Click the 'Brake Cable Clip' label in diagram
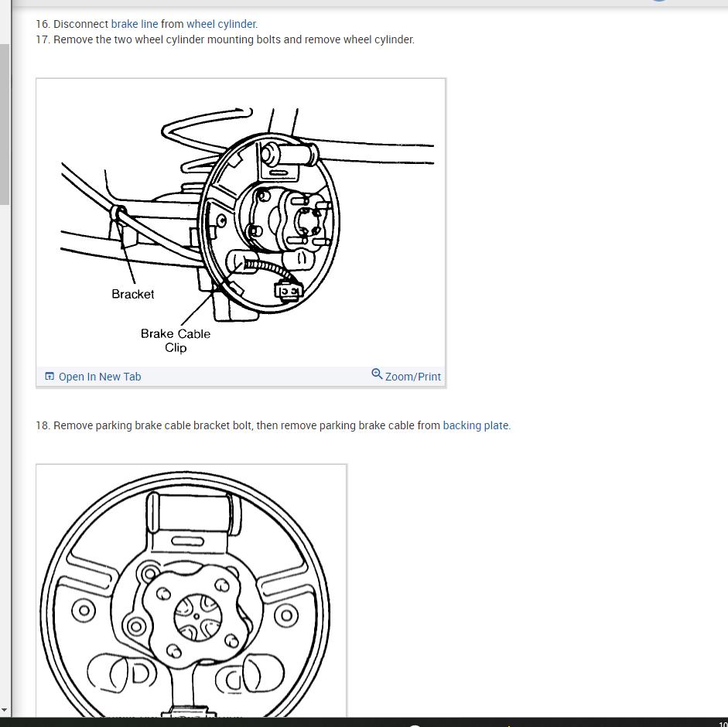Screen dimensions: 728x727 (x=176, y=341)
